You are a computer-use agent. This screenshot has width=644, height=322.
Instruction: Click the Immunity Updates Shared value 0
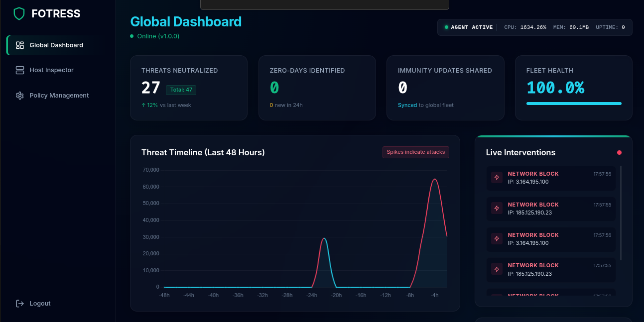(403, 88)
